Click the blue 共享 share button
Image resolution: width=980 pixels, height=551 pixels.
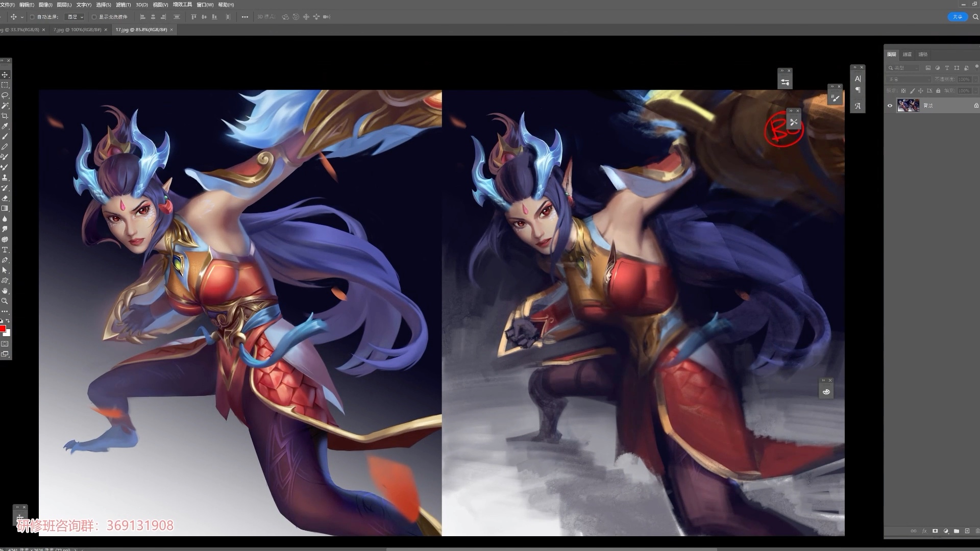pos(957,17)
